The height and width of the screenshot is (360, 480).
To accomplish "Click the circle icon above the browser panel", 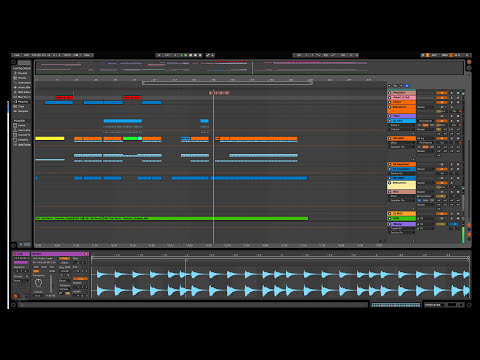I will 13,62.
